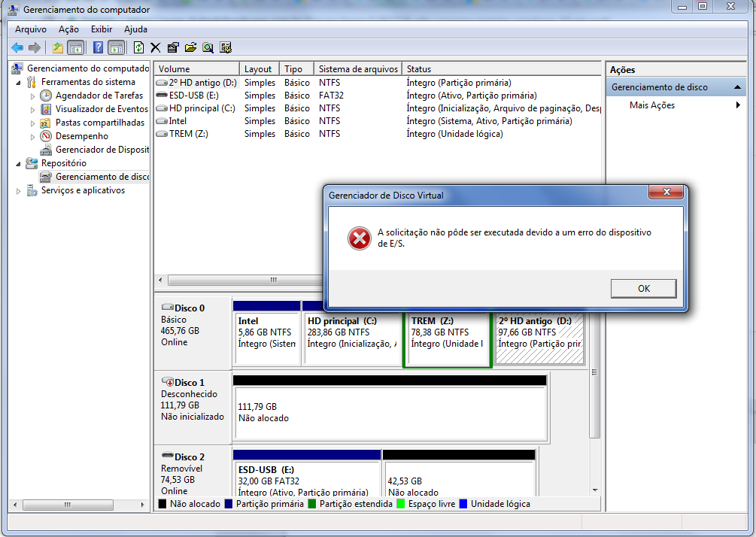The image size is (756, 537).
Task: Click OK in the error dialog
Action: click(644, 288)
